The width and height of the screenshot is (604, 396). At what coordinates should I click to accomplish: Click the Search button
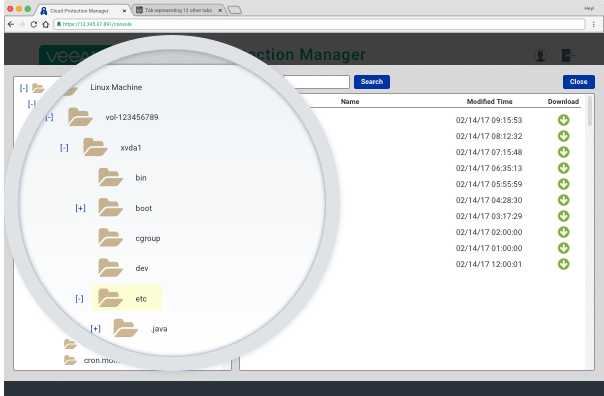[372, 82]
